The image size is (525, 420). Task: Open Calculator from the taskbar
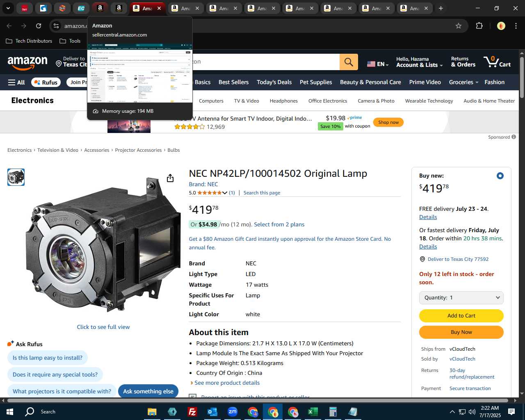coord(333,411)
